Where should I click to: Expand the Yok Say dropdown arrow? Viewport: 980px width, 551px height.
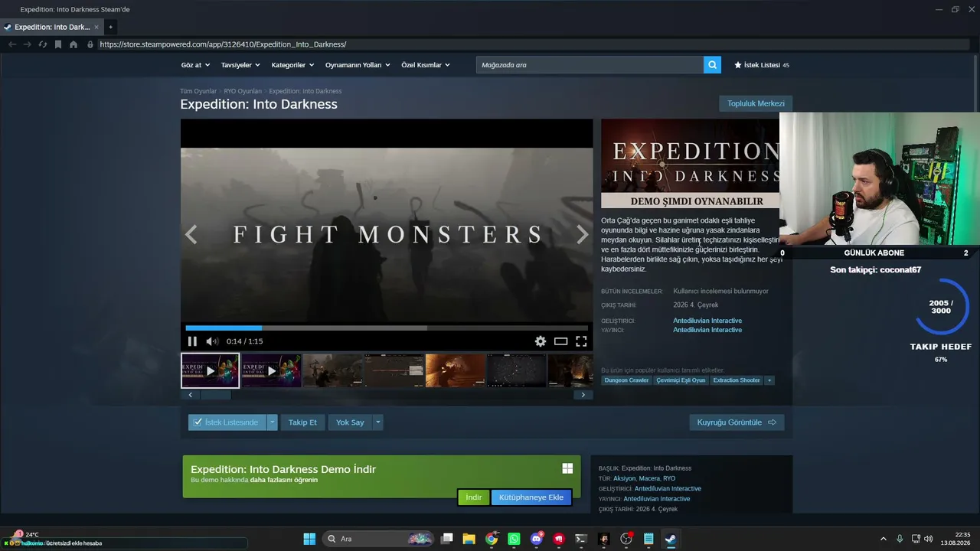point(377,422)
